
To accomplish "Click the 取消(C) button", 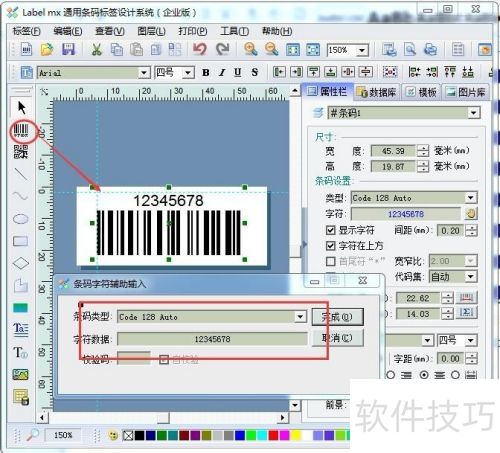I will (x=337, y=338).
